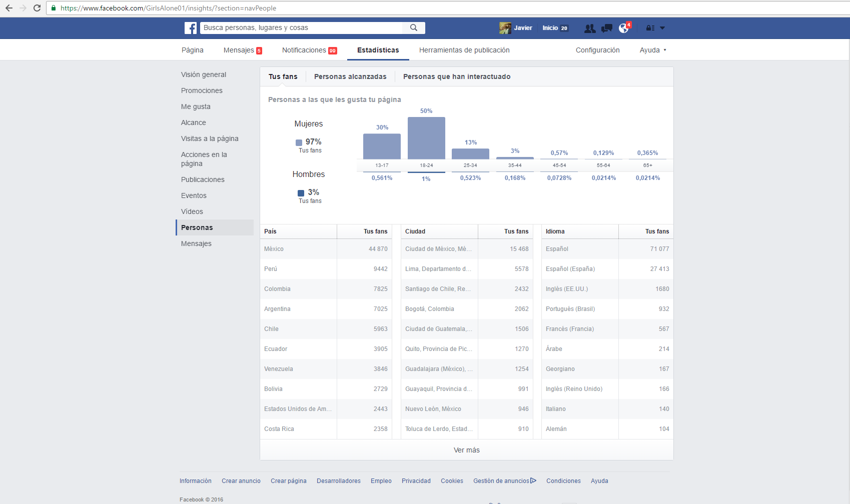This screenshot has width=850, height=504.
Task: Click the Mujeres color legend swatch
Action: tap(299, 142)
